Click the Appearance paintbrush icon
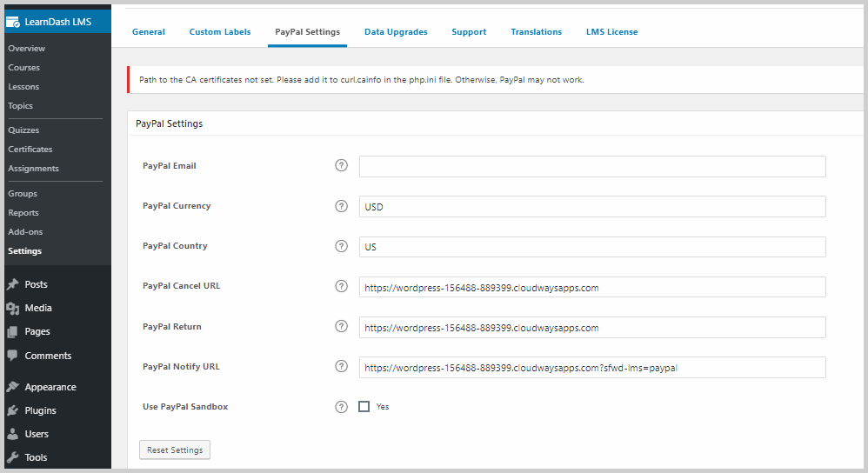868x473 pixels. (x=13, y=387)
